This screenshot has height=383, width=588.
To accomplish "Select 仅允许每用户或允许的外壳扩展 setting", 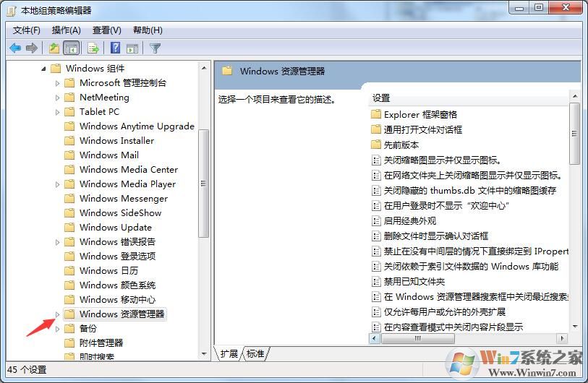I will [444, 311].
